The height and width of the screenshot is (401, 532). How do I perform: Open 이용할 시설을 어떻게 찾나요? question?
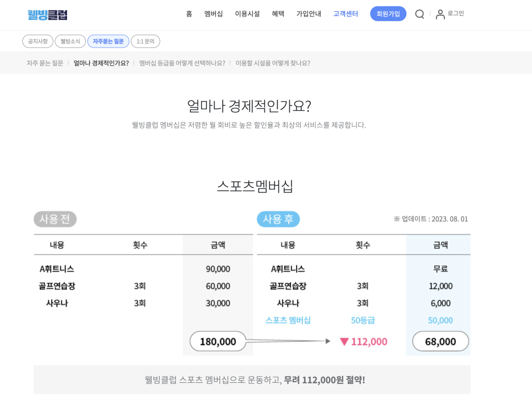[x=273, y=63]
